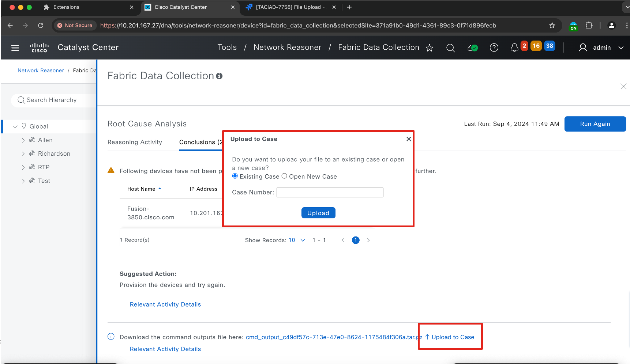Open the notifications bell

click(x=514, y=48)
